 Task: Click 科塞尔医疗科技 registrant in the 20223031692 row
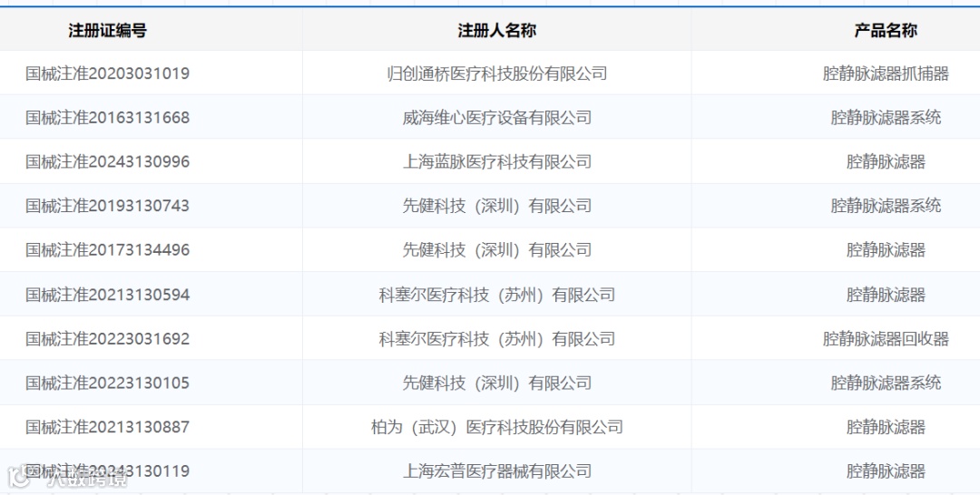tap(497, 338)
